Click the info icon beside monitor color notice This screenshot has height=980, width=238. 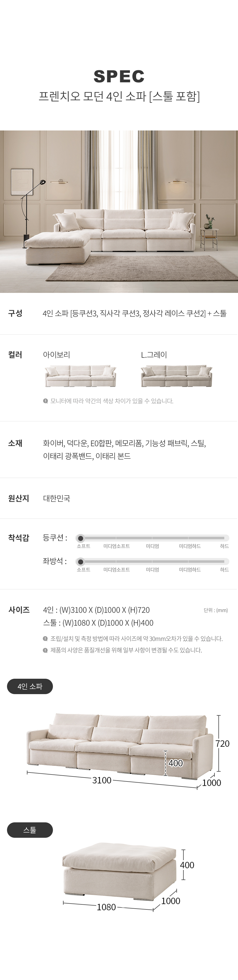click(46, 401)
